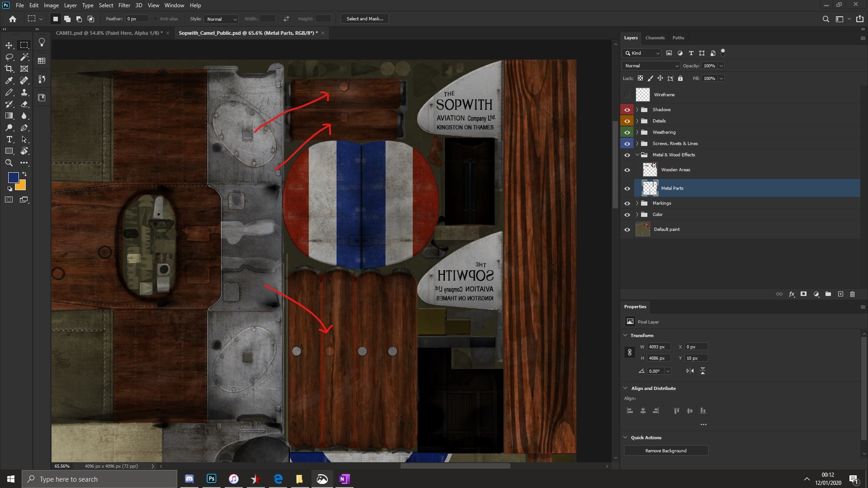Screen dimensions: 868x488
Task: Select the Move tool
Action: point(9,45)
